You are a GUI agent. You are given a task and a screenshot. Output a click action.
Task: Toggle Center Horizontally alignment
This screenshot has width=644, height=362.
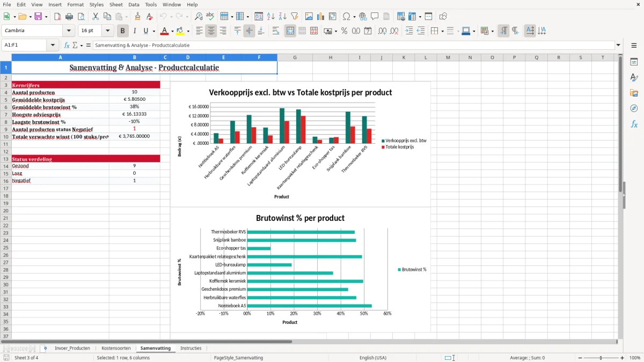[x=211, y=31]
